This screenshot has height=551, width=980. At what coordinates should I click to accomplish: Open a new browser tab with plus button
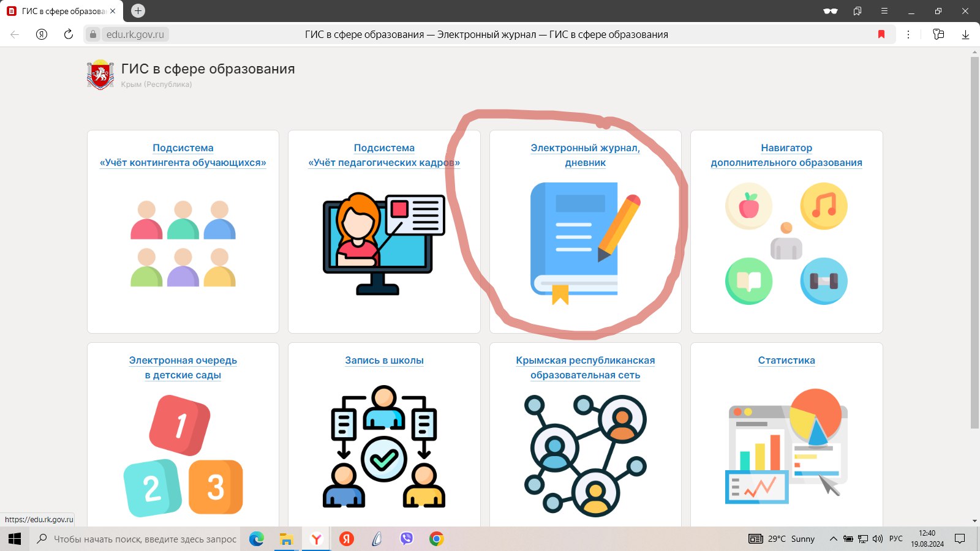point(138,10)
